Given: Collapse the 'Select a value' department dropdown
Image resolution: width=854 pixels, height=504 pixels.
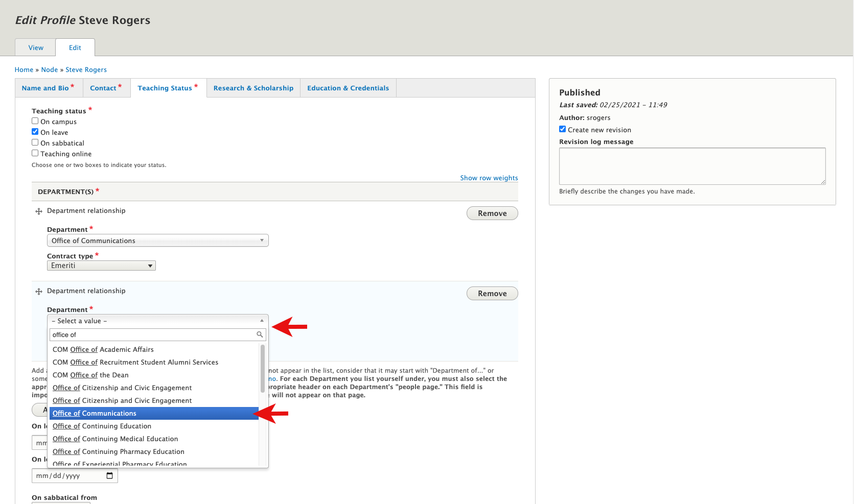Looking at the screenshot, I should click(x=157, y=321).
